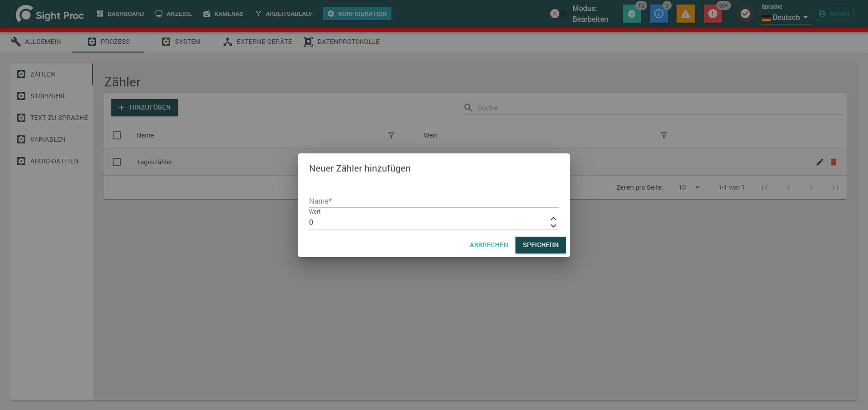Screen dimensions: 868x410
Task: Open the Konfiguration menu
Action: pos(357,14)
